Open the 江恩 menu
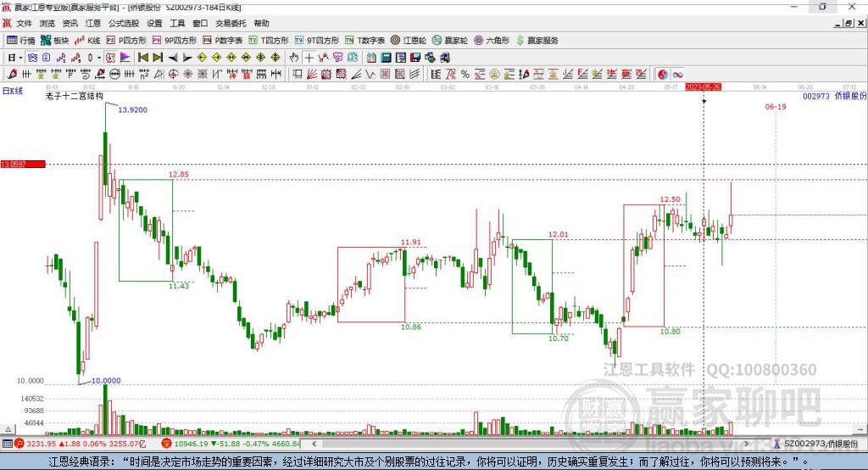This screenshot has height=470, width=868. click(x=93, y=23)
